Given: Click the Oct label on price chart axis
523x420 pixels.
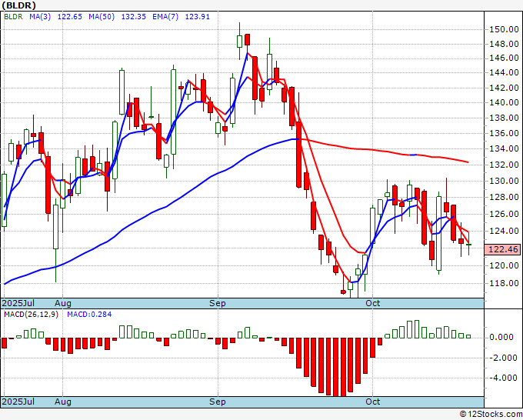Looking at the screenshot, I should click(x=372, y=303).
